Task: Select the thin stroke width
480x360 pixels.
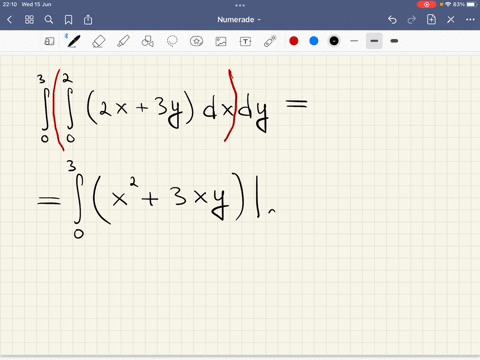Action: pos(354,41)
